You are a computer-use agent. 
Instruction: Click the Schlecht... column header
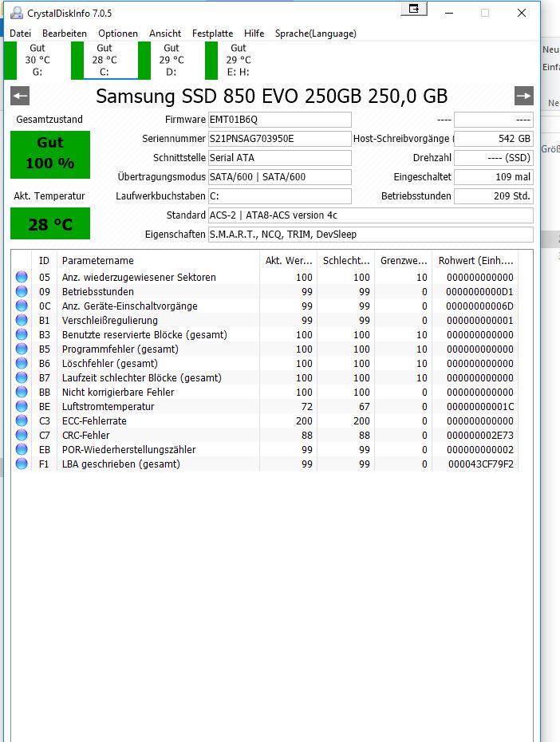pos(346,261)
